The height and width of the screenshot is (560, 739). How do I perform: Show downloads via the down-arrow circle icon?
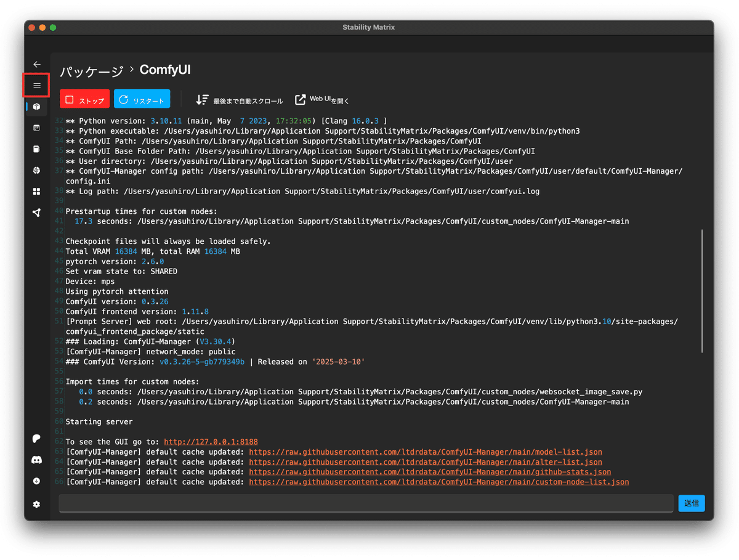coord(37,481)
